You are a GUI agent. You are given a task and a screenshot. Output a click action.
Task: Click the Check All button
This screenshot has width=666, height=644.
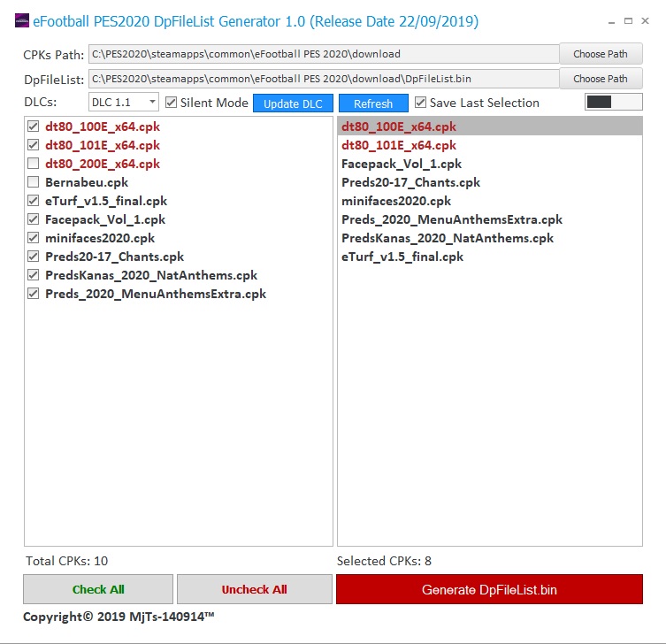point(98,589)
